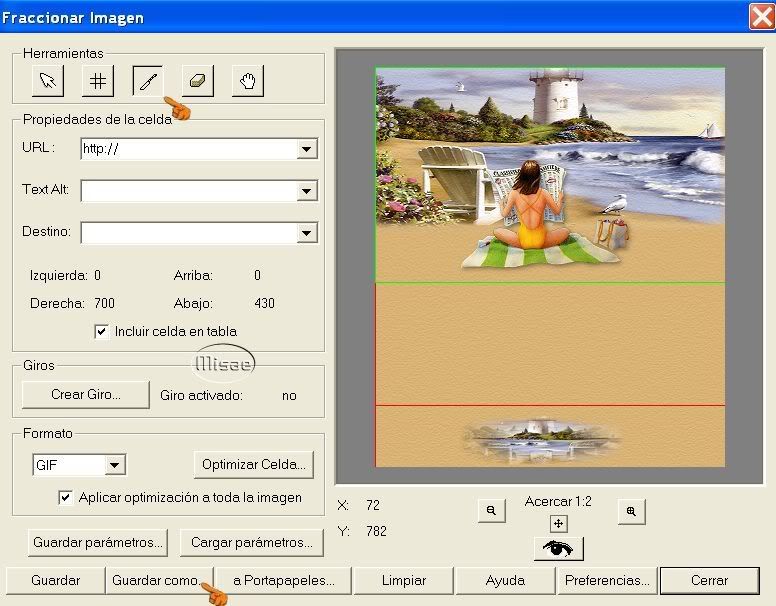776x606 pixels.
Task: Click the eye preview button
Action: tap(559, 549)
